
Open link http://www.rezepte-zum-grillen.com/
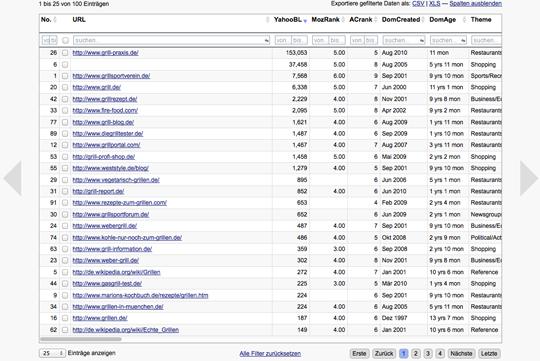[120, 203]
